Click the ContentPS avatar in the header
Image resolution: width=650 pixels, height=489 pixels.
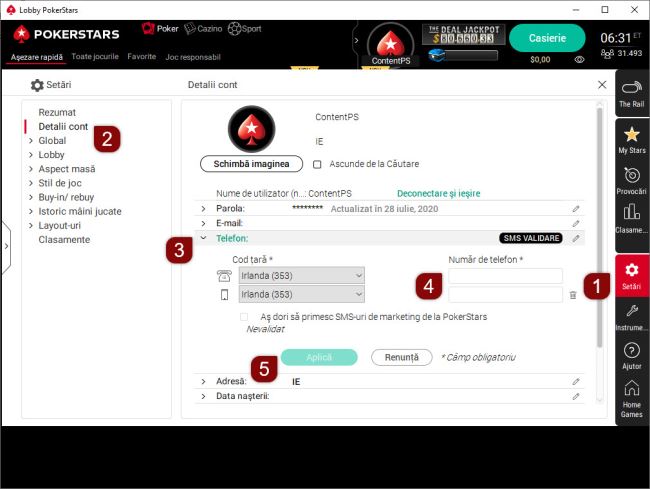click(390, 45)
